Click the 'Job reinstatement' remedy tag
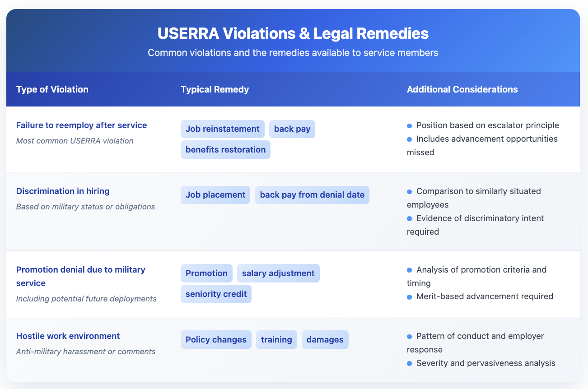 [x=223, y=129]
